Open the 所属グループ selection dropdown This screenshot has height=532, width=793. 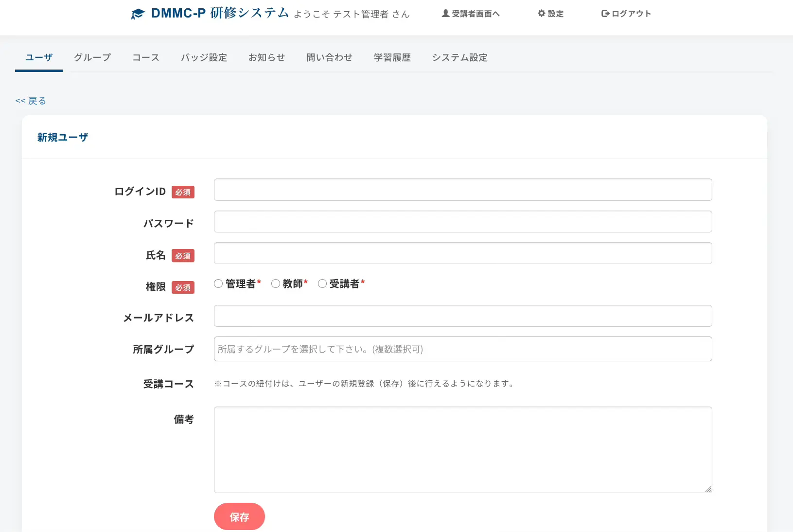(x=462, y=349)
